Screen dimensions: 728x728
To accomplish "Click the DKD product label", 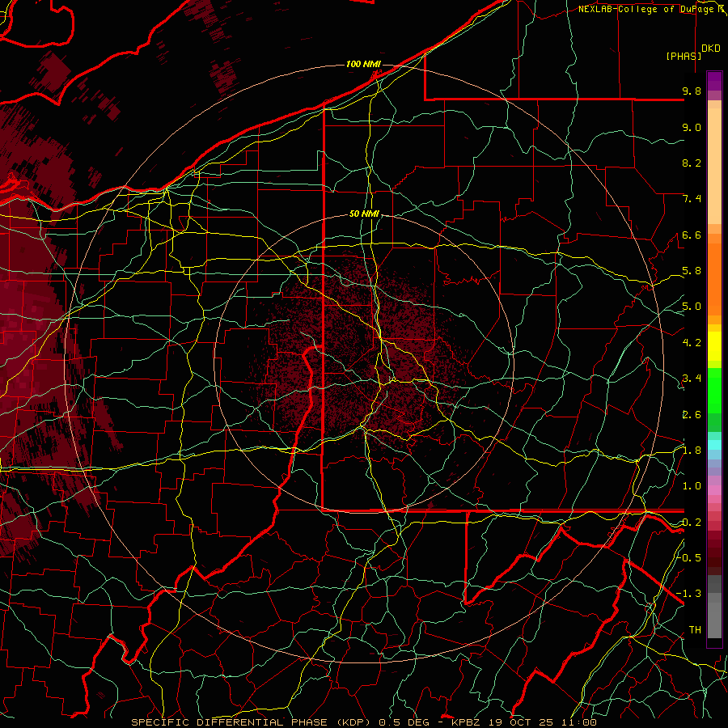I will 711,49.
